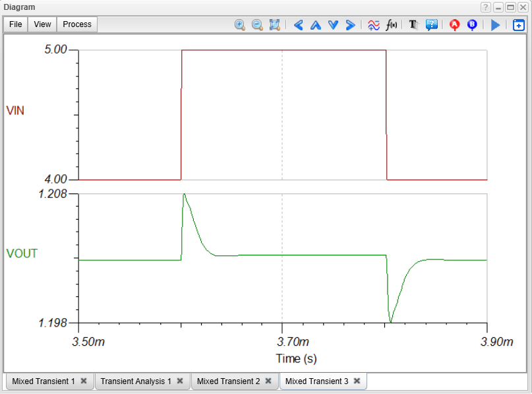Click the zoom out magnifier icon
Viewport: 532px width, 394px height.
[257, 24]
